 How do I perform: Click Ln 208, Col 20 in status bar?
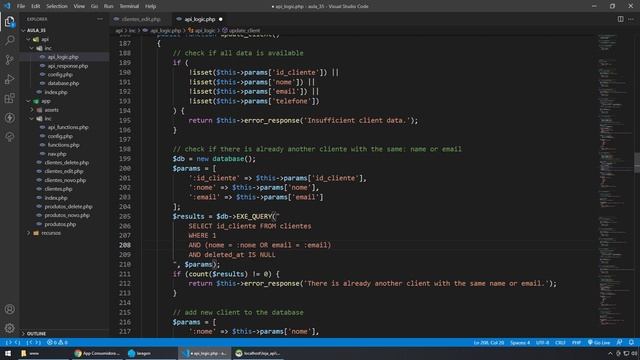(489, 342)
